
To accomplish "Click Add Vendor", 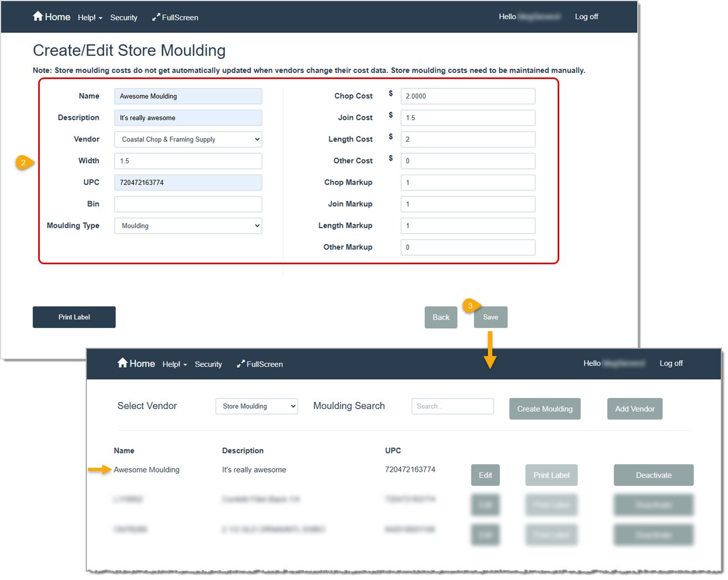I will tap(635, 409).
